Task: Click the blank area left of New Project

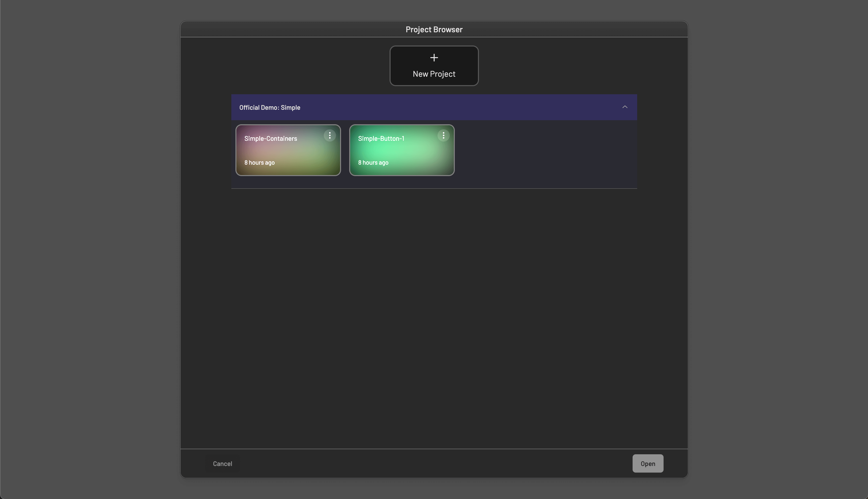Action: click(291, 65)
